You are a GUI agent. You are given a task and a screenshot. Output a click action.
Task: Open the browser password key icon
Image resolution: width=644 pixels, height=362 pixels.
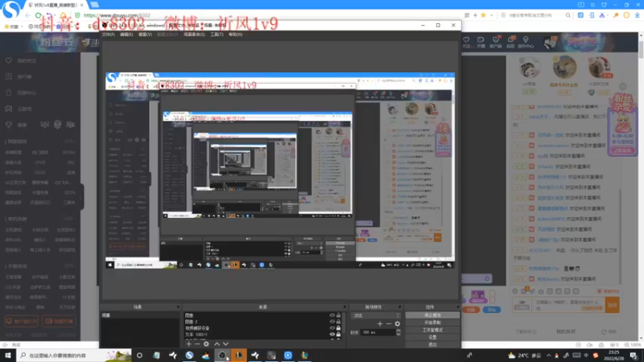point(616,15)
